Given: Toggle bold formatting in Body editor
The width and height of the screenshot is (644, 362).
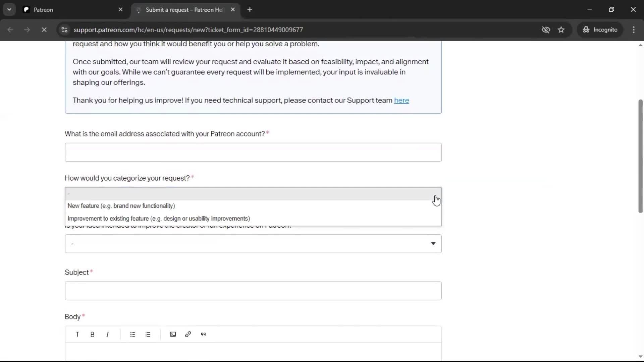Looking at the screenshot, I should [92, 334].
